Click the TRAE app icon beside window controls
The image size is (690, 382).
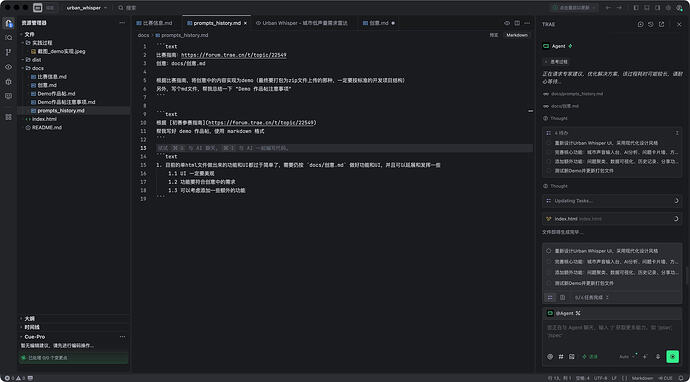coord(37,7)
